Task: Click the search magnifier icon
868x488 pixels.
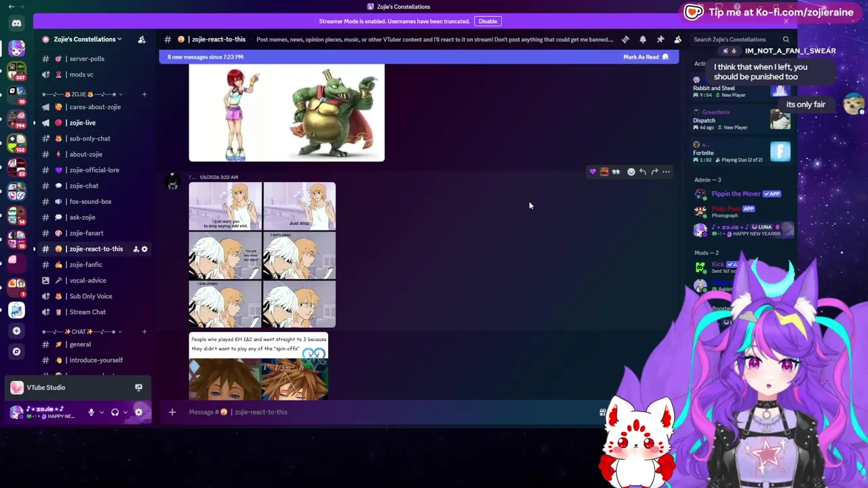Action: 786,39
